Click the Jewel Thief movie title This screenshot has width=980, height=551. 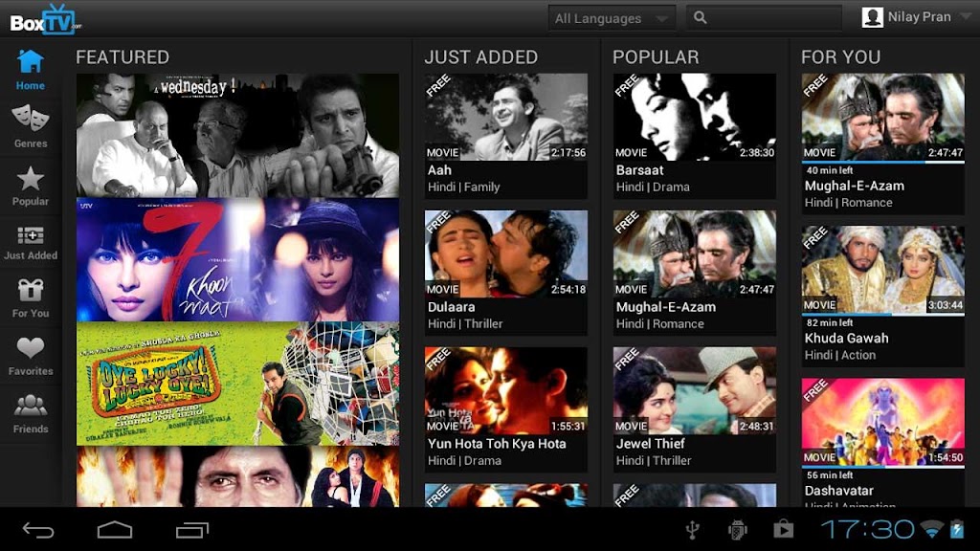pos(650,444)
